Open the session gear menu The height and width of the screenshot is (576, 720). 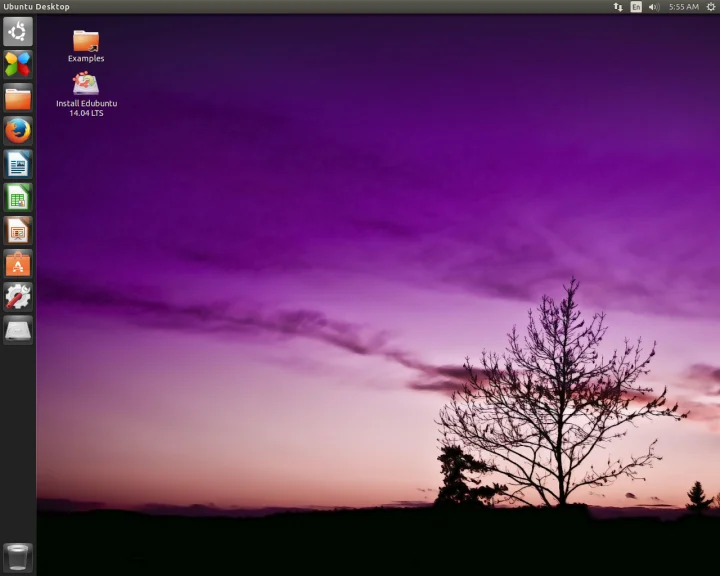pos(710,7)
